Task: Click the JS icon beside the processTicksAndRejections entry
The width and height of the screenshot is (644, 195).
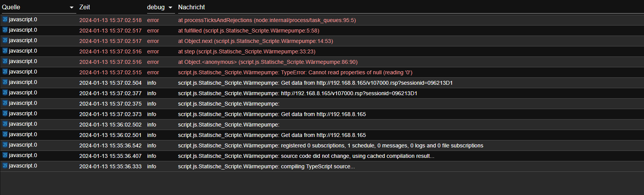Action: pyautogui.click(x=5, y=19)
